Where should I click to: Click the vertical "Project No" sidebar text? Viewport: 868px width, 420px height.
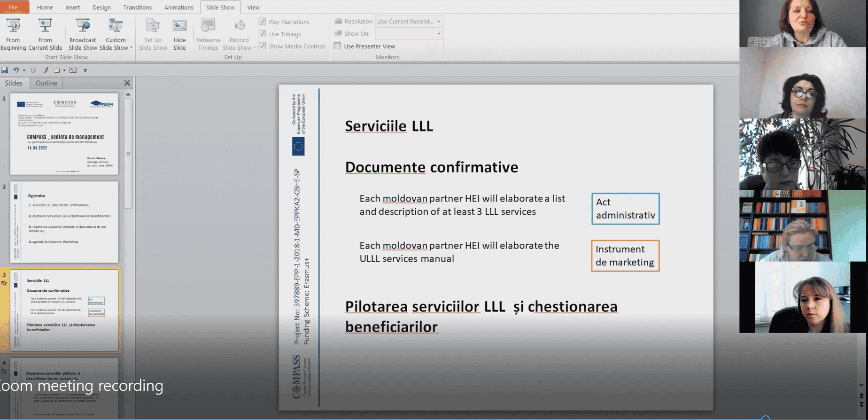point(297,257)
